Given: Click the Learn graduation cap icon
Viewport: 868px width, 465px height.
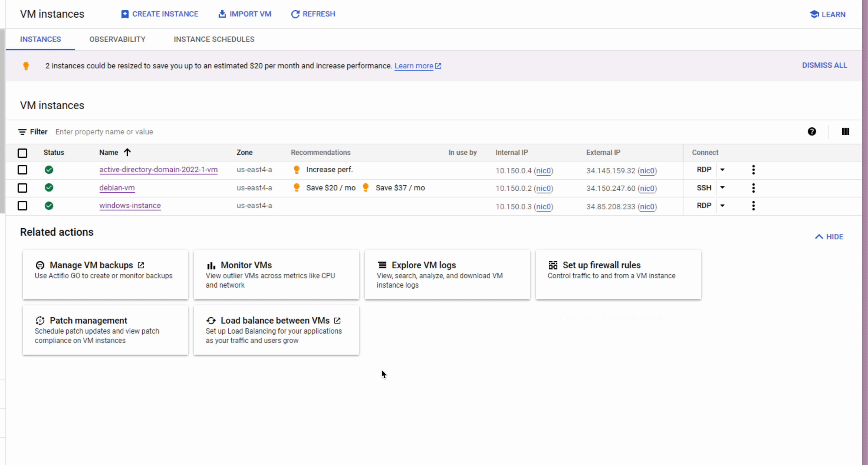Looking at the screenshot, I should pos(814,14).
